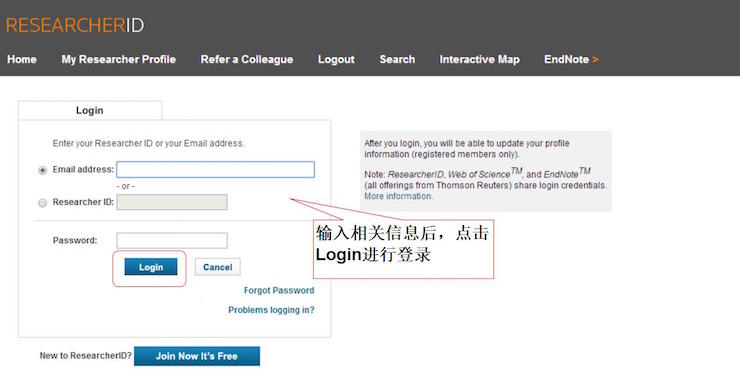Open the Interactive Map
This screenshot has width=740, height=389.
tap(479, 59)
